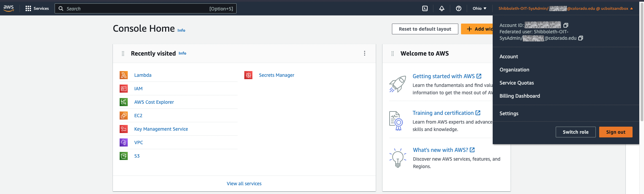Click the S3 bucket icon

124,156
